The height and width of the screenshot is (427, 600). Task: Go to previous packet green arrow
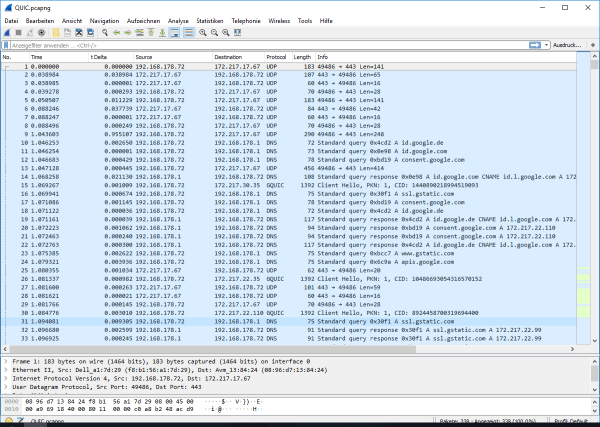[118, 32]
